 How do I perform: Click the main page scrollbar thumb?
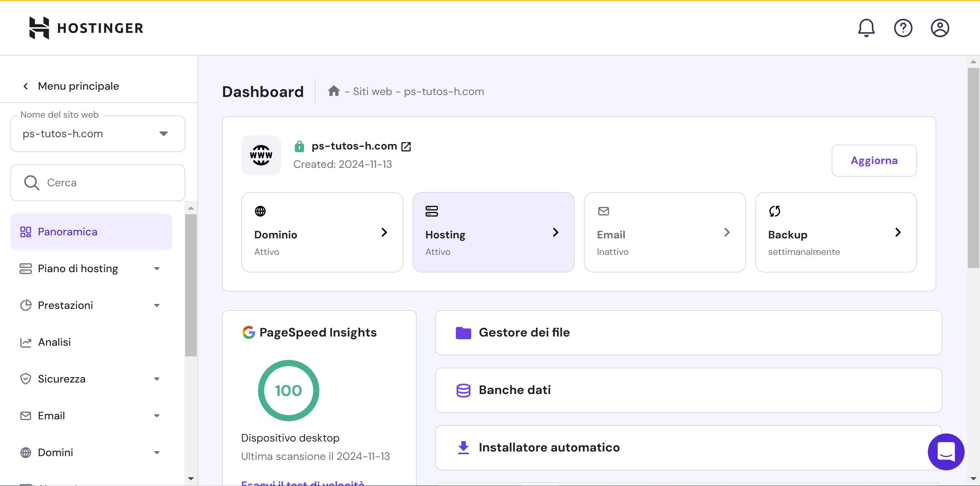[973, 168]
